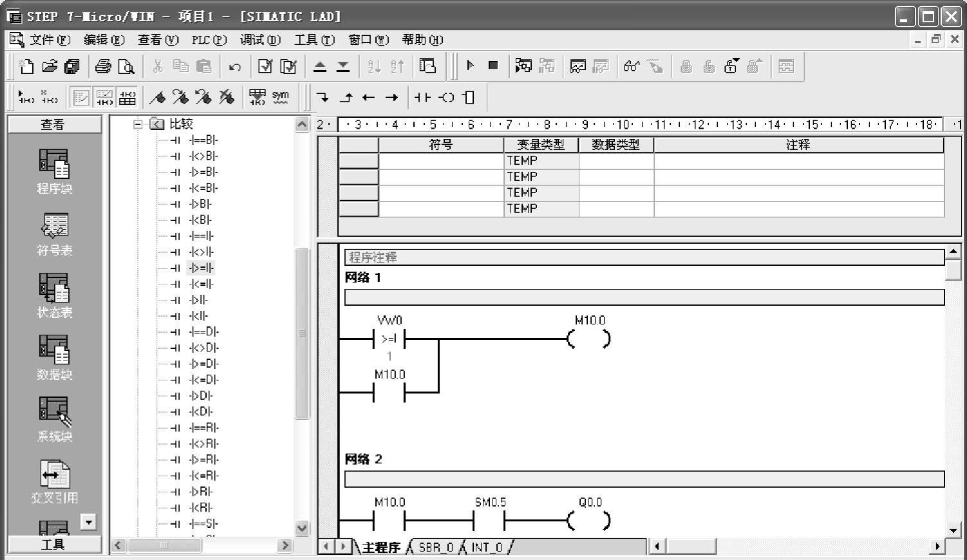The width and height of the screenshot is (967, 560).
Task: Clear all bookmarks
Action: [x=227, y=97]
